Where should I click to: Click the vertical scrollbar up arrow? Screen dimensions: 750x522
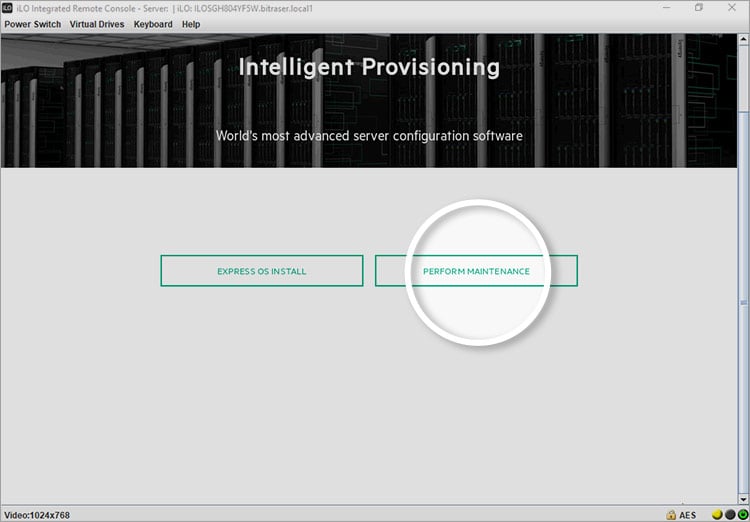point(744,38)
